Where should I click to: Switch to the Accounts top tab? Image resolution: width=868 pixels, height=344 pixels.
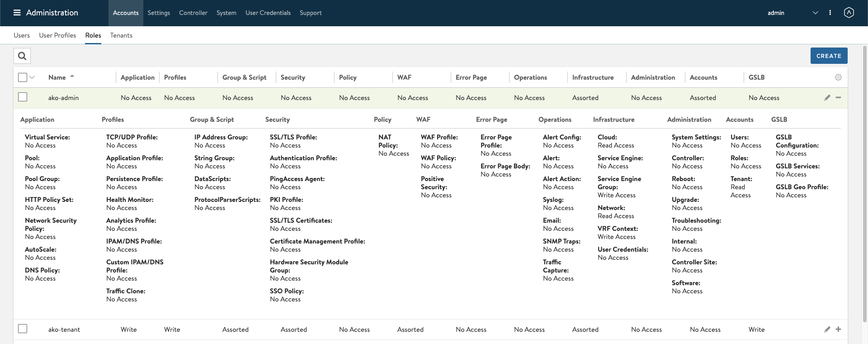coord(126,13)
